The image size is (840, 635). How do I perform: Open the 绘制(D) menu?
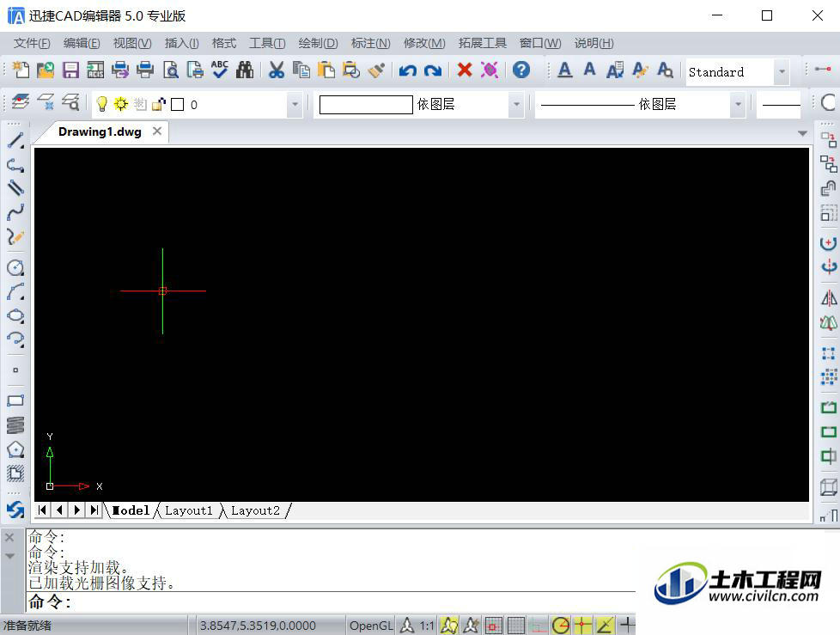[x=318, y=44]
